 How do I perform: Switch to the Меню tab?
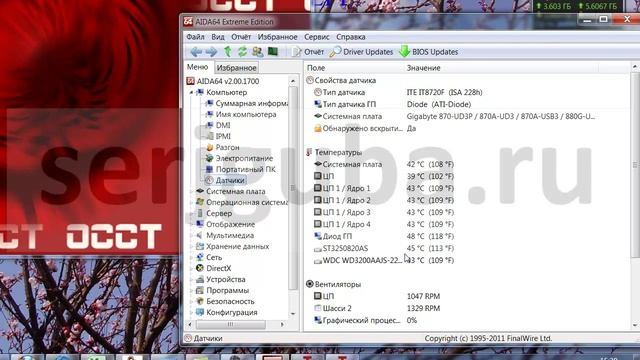(198, 67)
